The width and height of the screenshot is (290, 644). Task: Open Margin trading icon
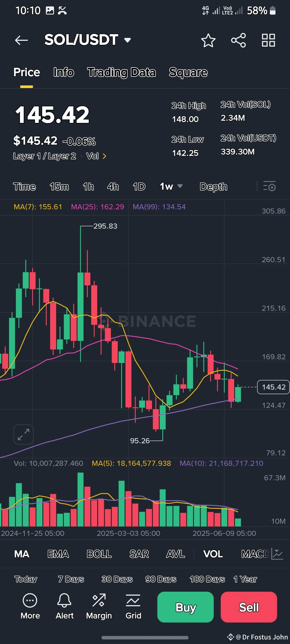99,607
